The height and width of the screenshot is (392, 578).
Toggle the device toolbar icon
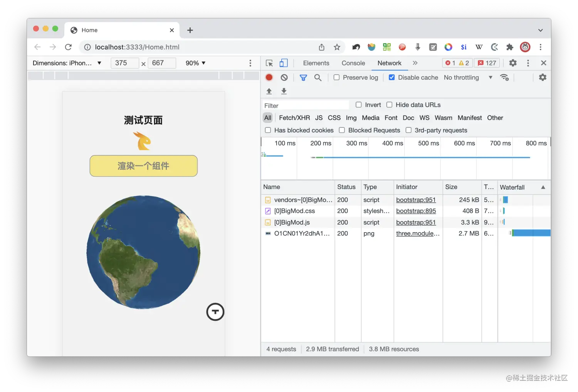[284, 63]
